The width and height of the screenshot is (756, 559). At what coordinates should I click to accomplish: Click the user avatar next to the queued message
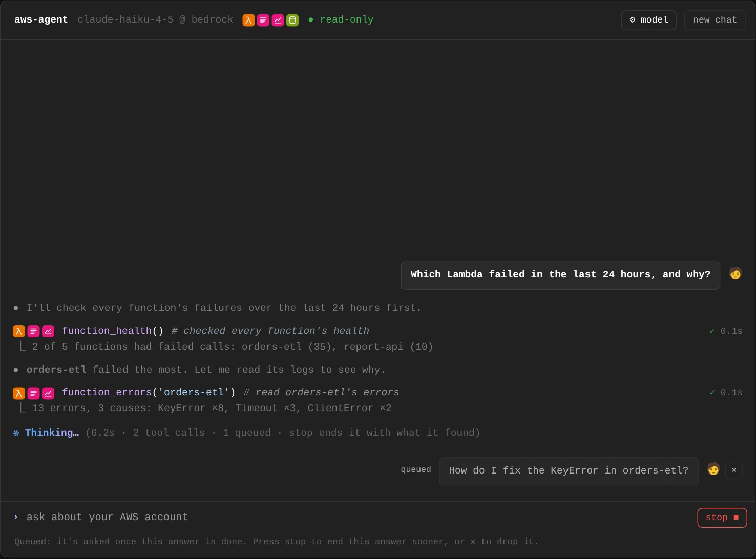click(713, 469)
